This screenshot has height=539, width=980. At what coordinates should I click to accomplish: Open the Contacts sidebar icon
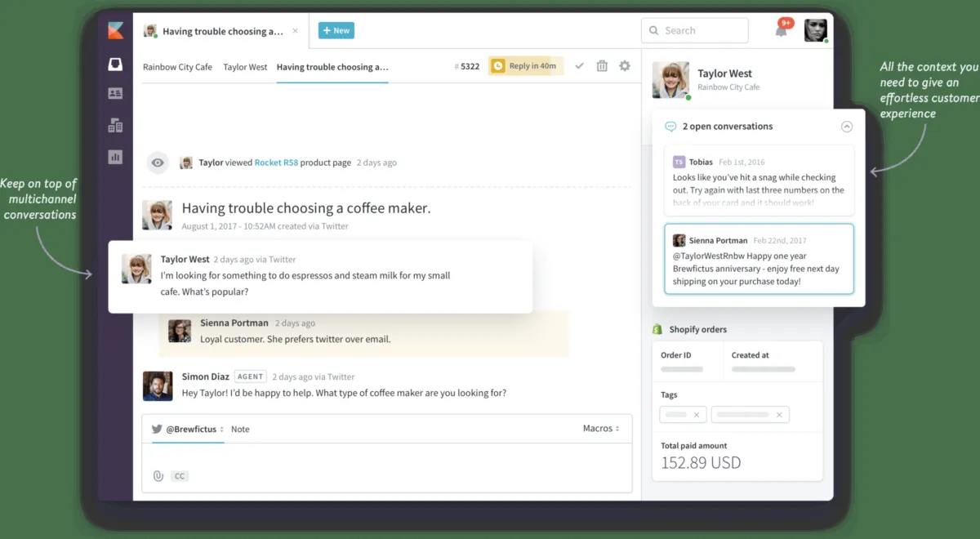point(115,92)
